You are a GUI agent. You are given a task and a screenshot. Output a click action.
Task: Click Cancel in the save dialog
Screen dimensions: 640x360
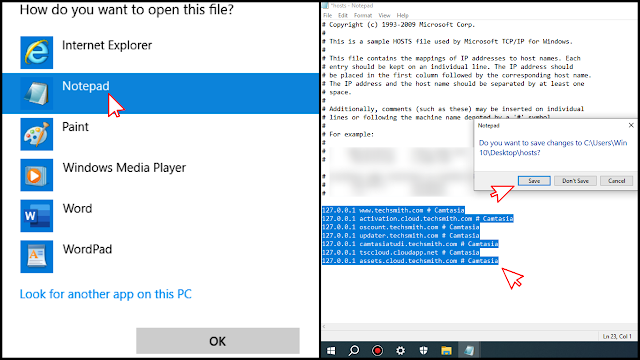coord(616,181)
